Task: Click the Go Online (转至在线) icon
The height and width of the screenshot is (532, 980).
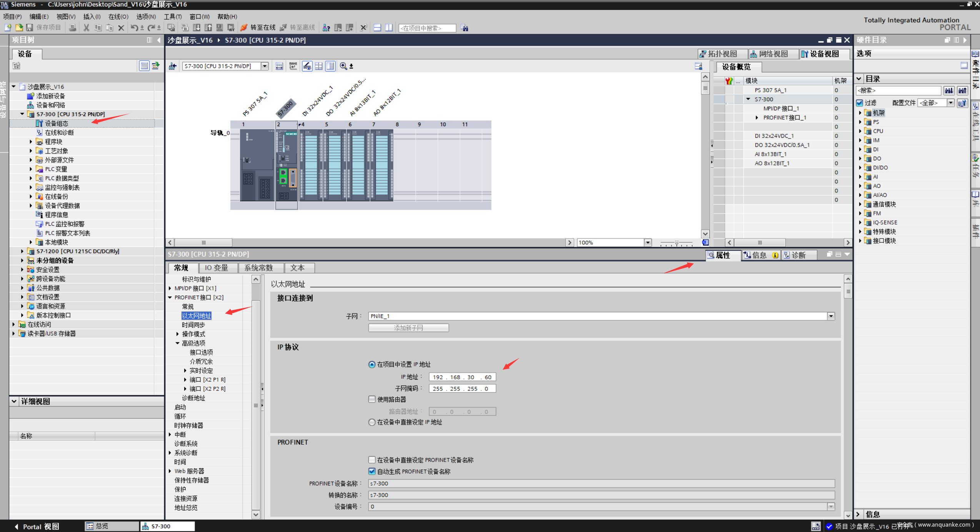Action: click(244, 28)
